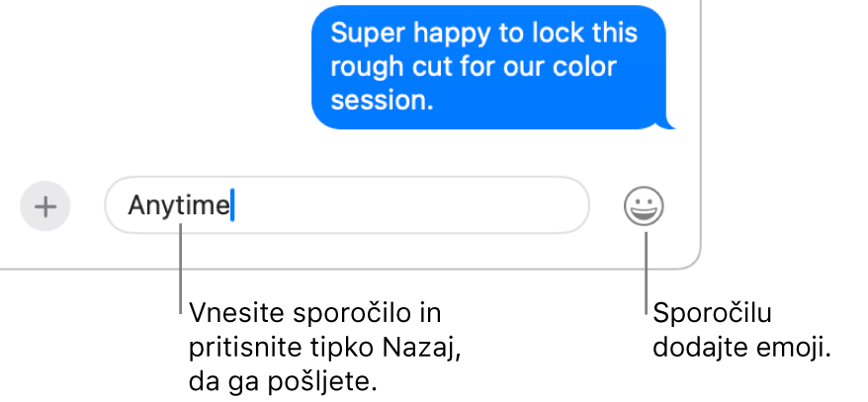Viewport: 868px width, 402px height.
Task: Click the caption line 'pritisnite tipko Nazaj,'
Action: tap(325, 349)
